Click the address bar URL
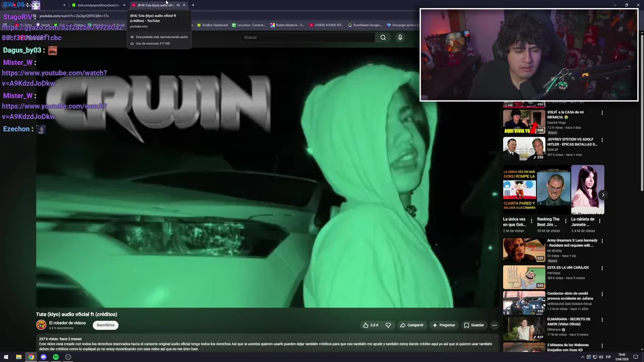Viewport: 644px width, 362px height. [x=74, y=16]
